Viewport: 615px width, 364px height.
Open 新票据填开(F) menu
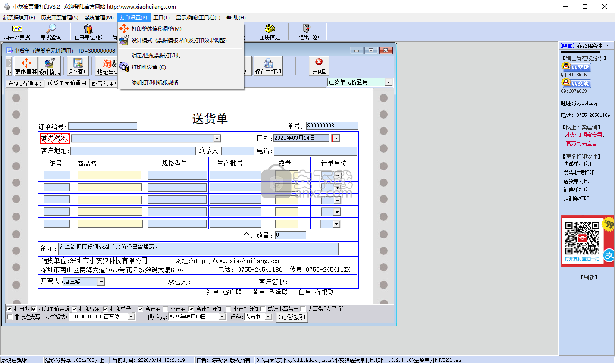19,18
